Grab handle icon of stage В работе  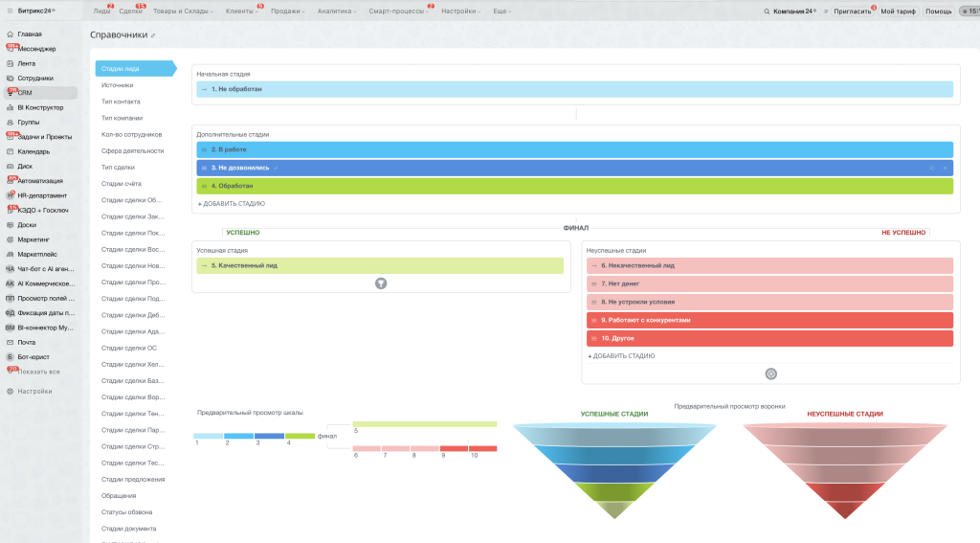point(205,149)
